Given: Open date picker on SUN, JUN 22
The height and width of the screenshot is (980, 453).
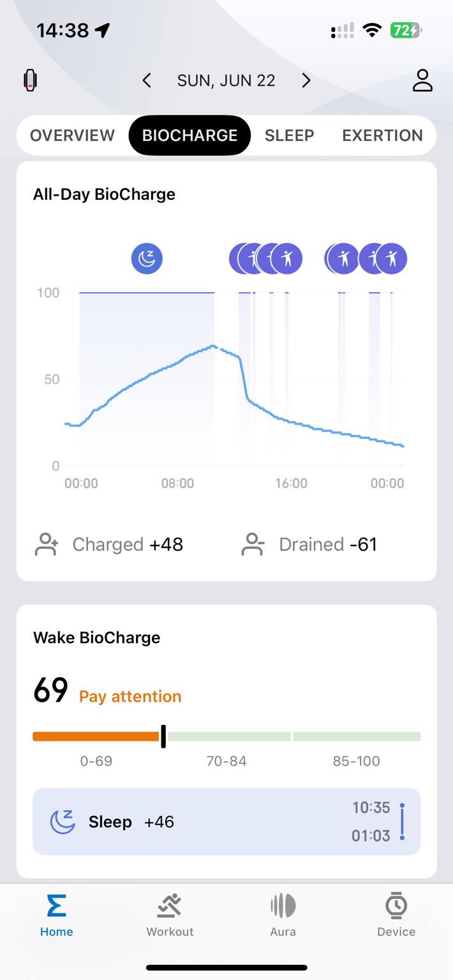Looking at the screenshot, I should (x=226, y=80).
